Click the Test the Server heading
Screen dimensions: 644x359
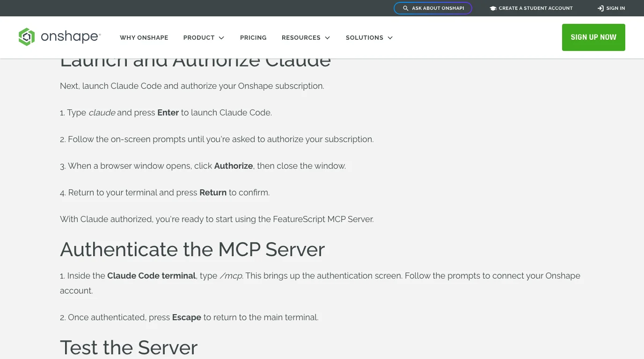129,347
